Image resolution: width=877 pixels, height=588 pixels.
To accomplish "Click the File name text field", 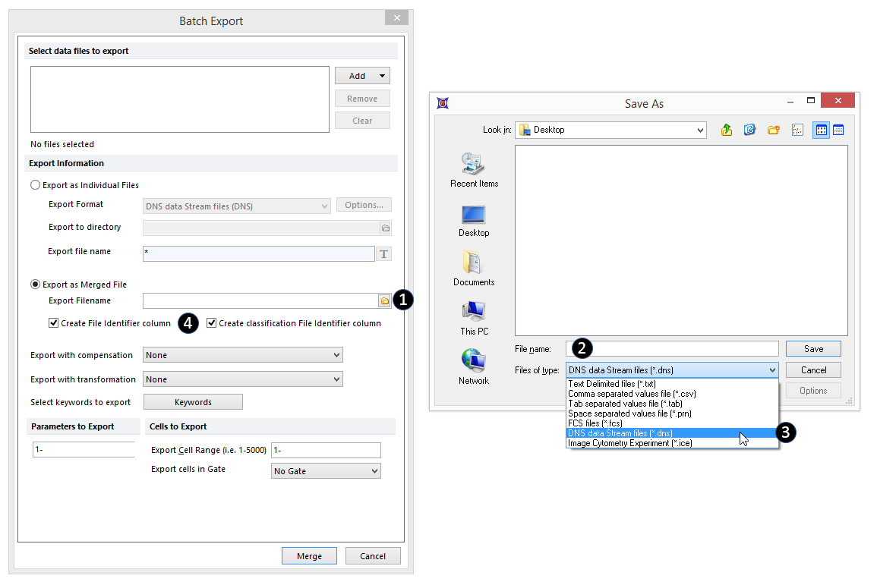I will (x=672, y=348).
